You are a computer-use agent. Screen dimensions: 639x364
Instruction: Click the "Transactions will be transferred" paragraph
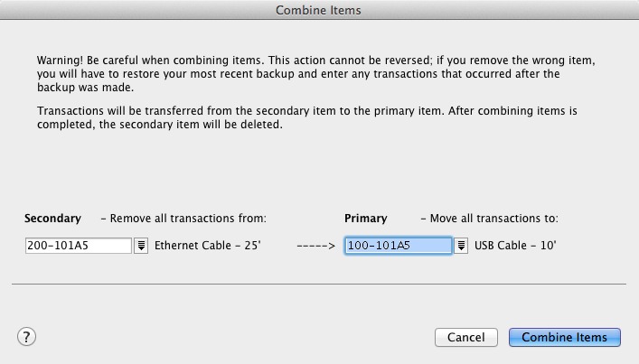point(307,110)
